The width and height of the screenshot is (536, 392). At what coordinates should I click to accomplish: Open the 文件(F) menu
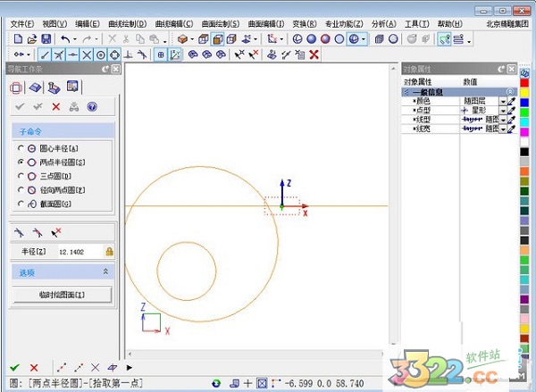click(22, 23)
